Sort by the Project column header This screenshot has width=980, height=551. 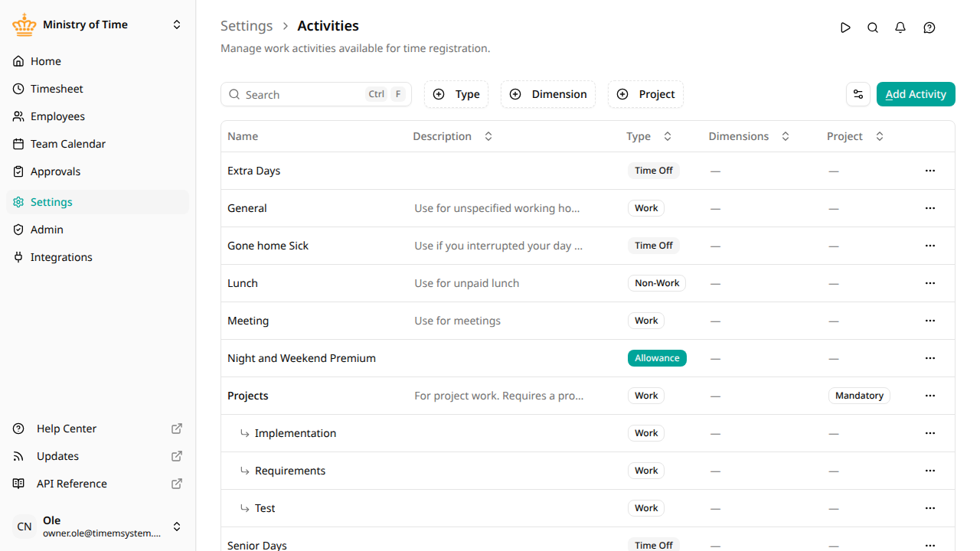855,136
